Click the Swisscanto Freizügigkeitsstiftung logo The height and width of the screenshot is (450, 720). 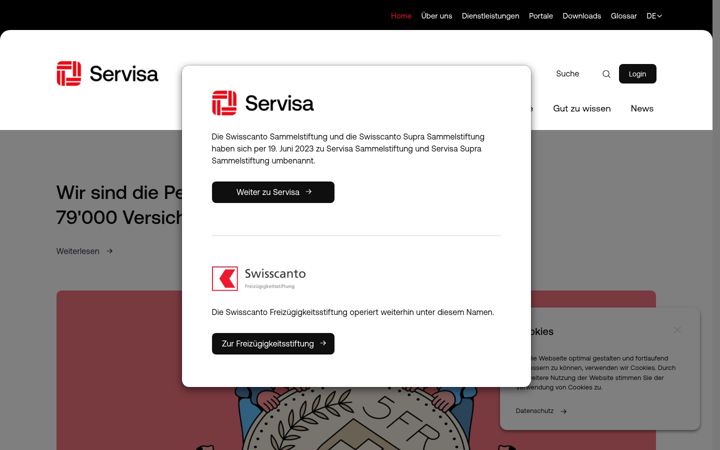click(x=259, y=278)
